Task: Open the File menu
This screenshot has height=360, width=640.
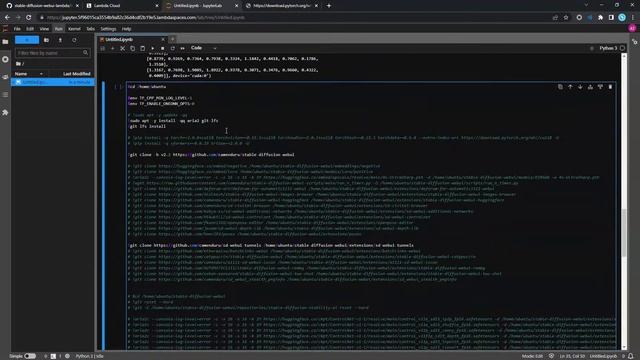Action: (x=17, y=29)
